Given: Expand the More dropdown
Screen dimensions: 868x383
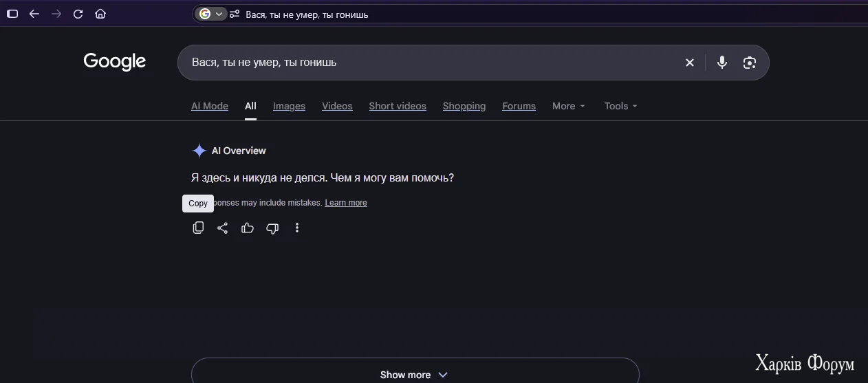Looking at the screenshot, I should [x=569, y=106].
